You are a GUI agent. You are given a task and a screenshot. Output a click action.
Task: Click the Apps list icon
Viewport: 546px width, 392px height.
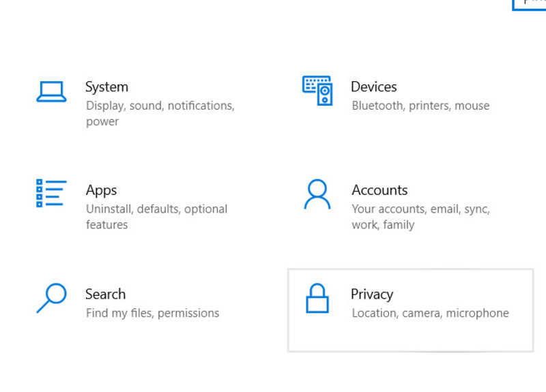tap(51, 194)
